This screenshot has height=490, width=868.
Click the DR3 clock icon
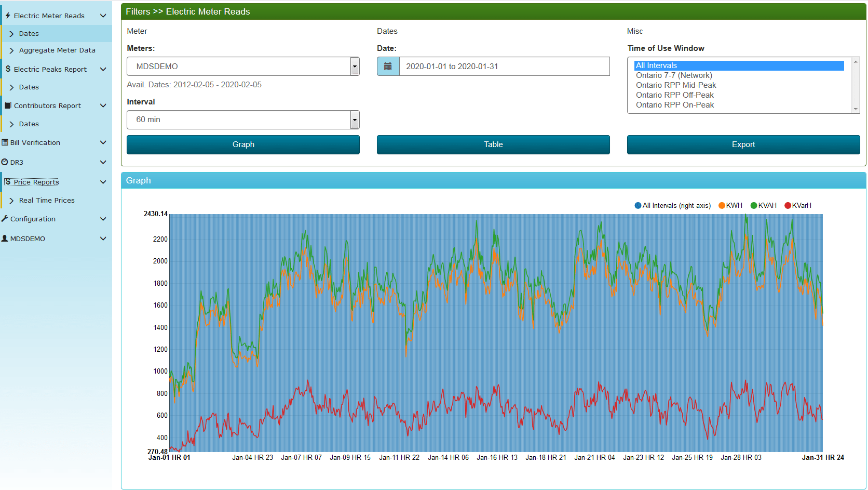tap(5, 162)
